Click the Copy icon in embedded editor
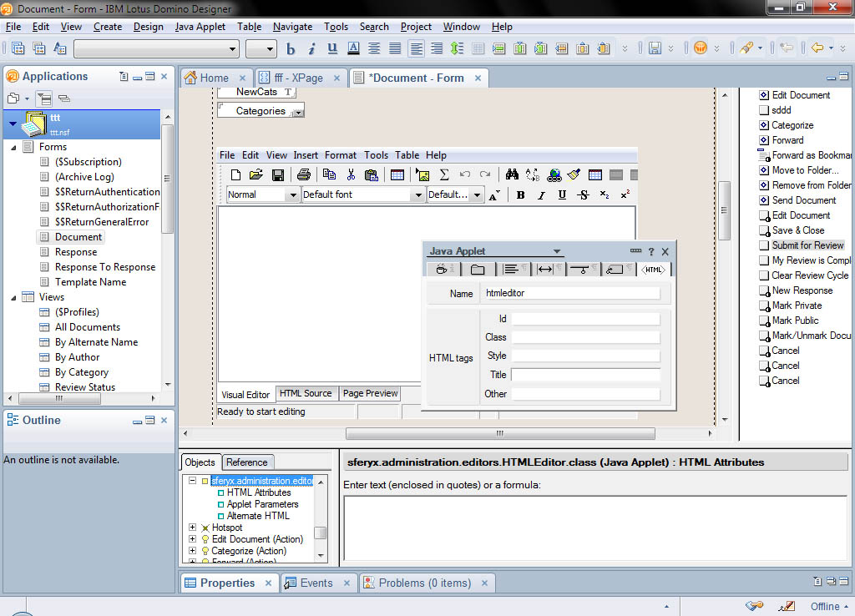This screenshot has height=616, width=855. [329, 175]
